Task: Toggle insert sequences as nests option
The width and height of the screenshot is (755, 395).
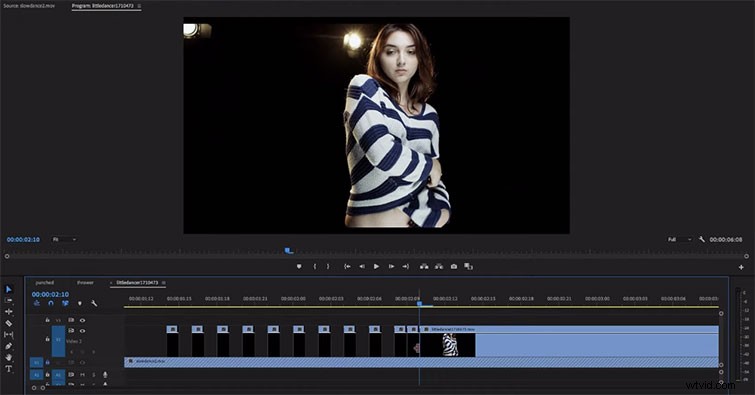Action: tap(37, 303)
